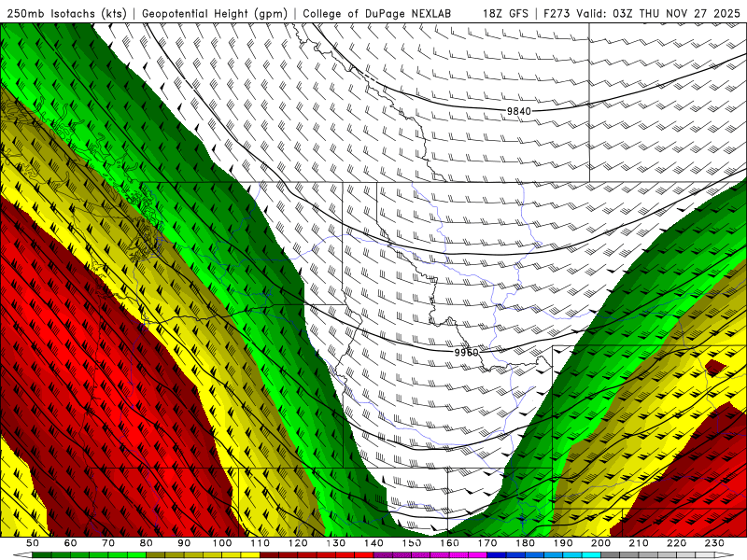The height and width of the screenshot is (560, 747).
Task: Select the dark red swatch just after 110
Action: (269, 554)
